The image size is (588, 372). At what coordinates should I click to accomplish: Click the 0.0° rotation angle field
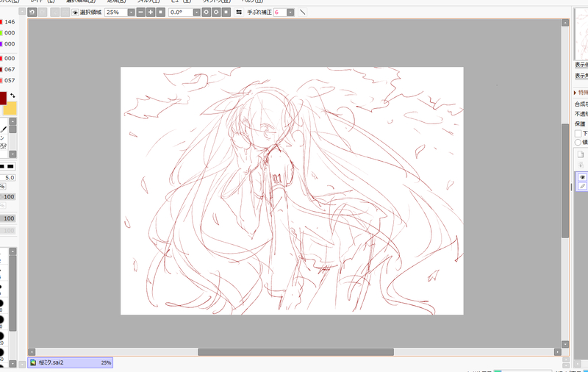181,12
